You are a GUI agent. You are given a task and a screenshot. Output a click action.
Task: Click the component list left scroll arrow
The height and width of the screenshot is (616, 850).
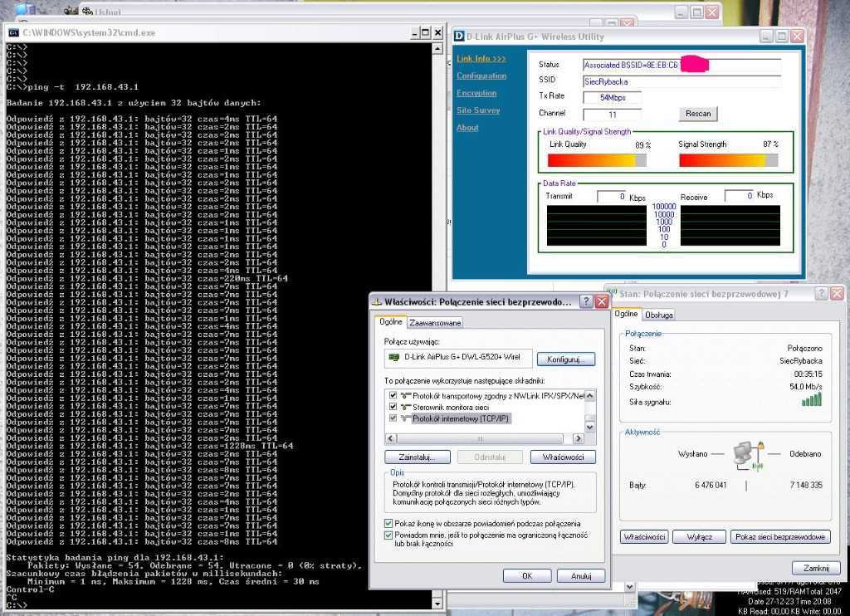(391, 438)
